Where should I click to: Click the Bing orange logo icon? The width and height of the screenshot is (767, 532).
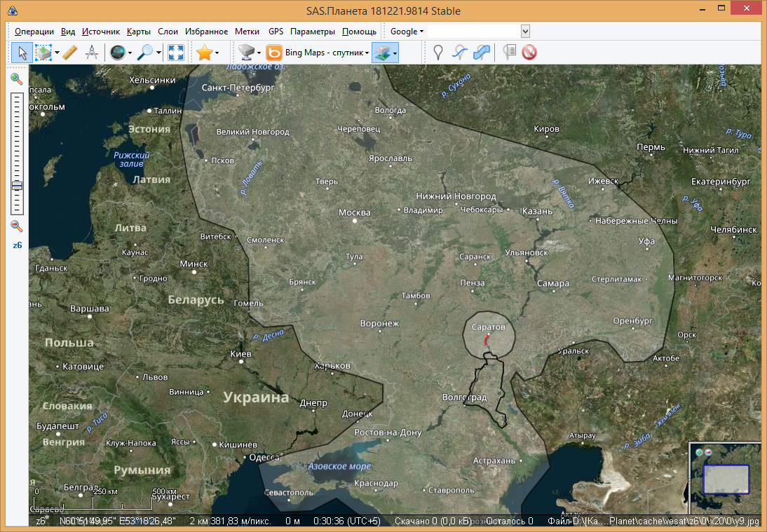coord(274,53)
